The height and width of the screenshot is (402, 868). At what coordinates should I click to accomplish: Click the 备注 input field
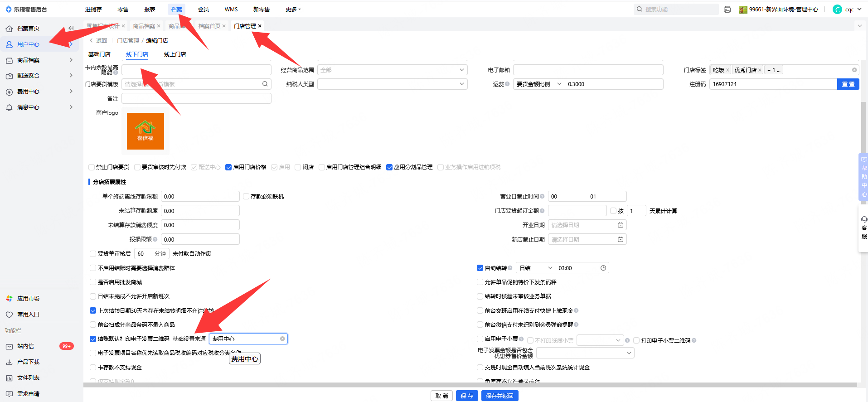pyautogui.click(x=196, y=98)
